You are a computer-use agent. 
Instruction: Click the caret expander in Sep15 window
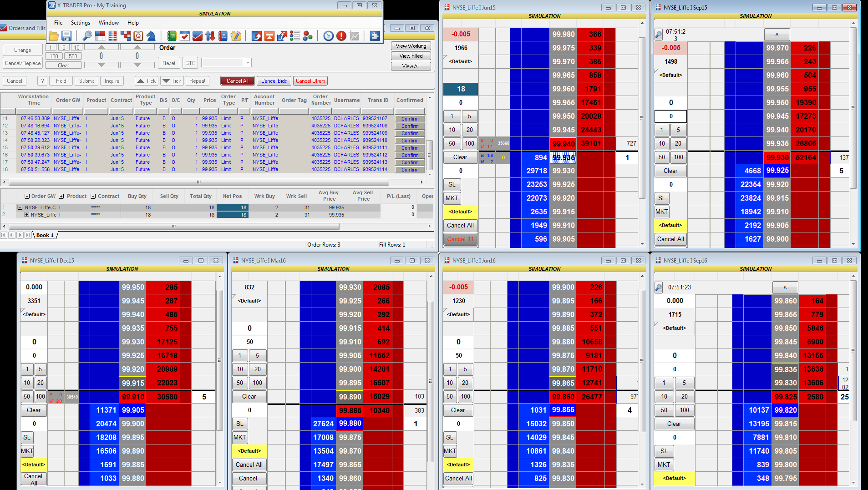777,34
